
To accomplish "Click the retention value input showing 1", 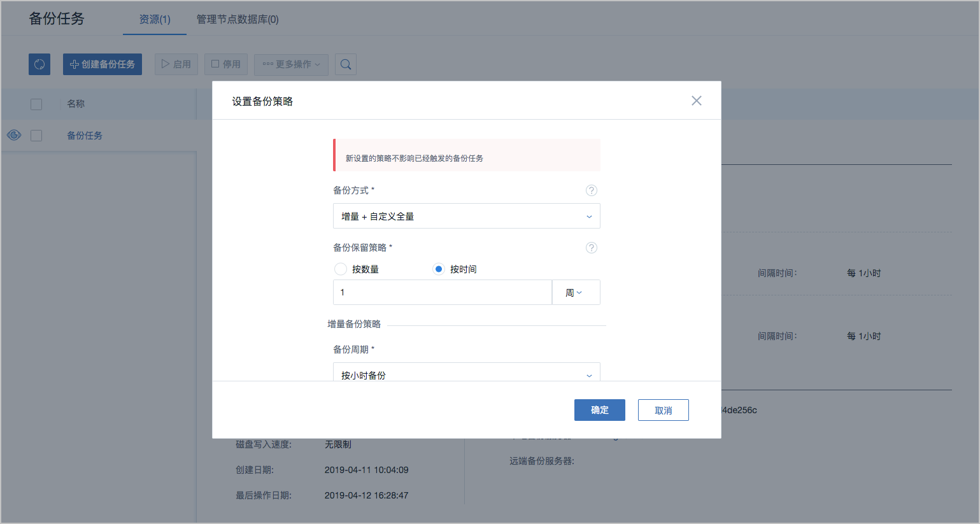I will (x=442, y=292).
